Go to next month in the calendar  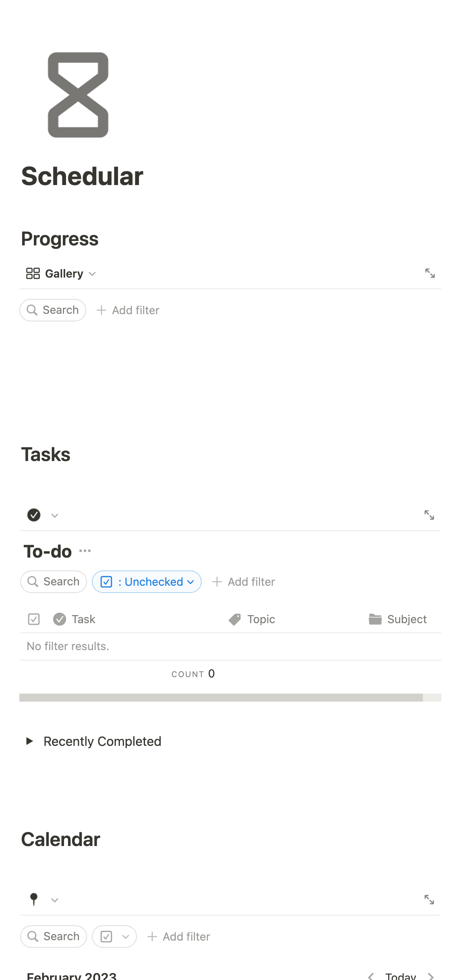431,976
